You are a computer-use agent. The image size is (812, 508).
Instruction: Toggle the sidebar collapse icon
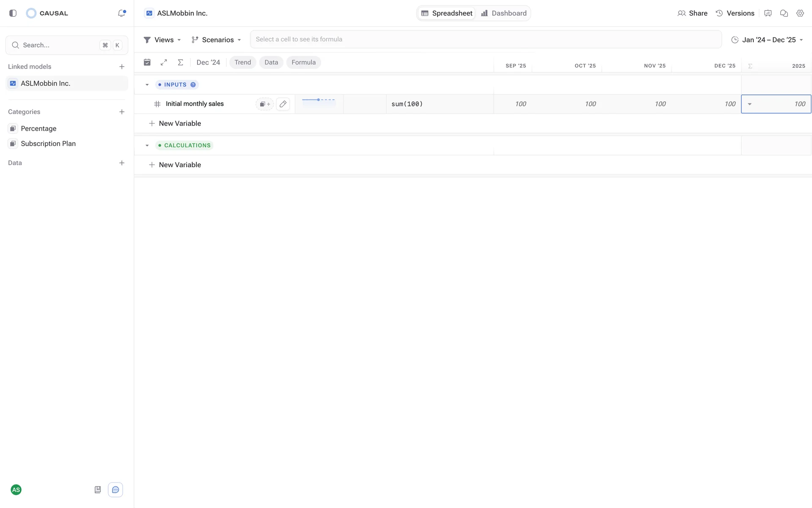pyautogui.click(x=13, y=13)
